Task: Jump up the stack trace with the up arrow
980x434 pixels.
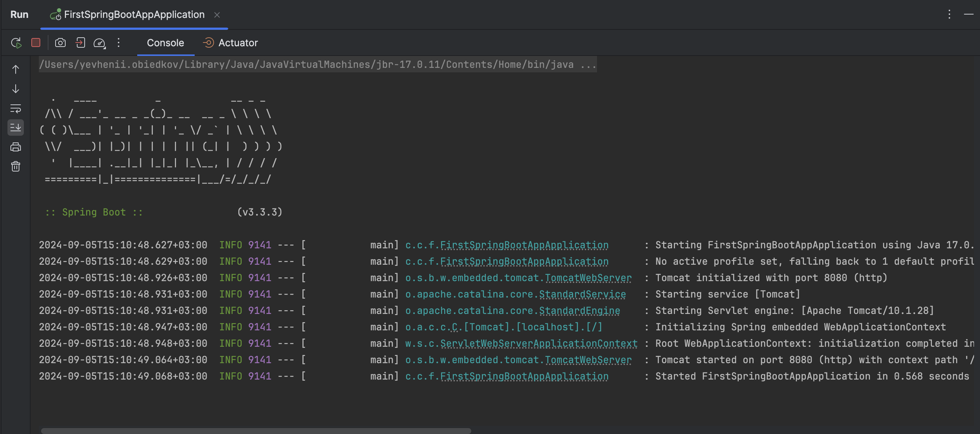Action: click(16, 69)
